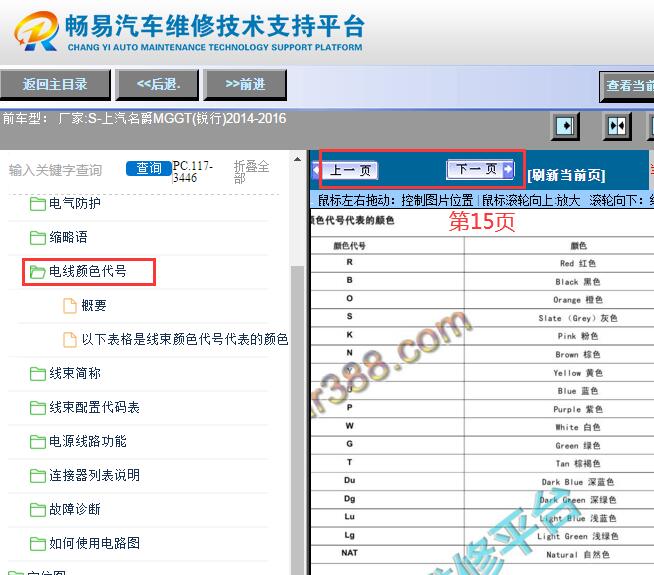Open the 电气防护 folder

pyautogui.click(x=74, y=203)
